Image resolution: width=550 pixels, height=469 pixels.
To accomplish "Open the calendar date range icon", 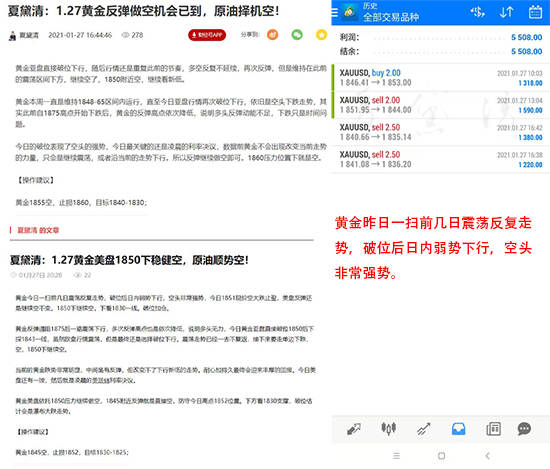I will 535,12.
